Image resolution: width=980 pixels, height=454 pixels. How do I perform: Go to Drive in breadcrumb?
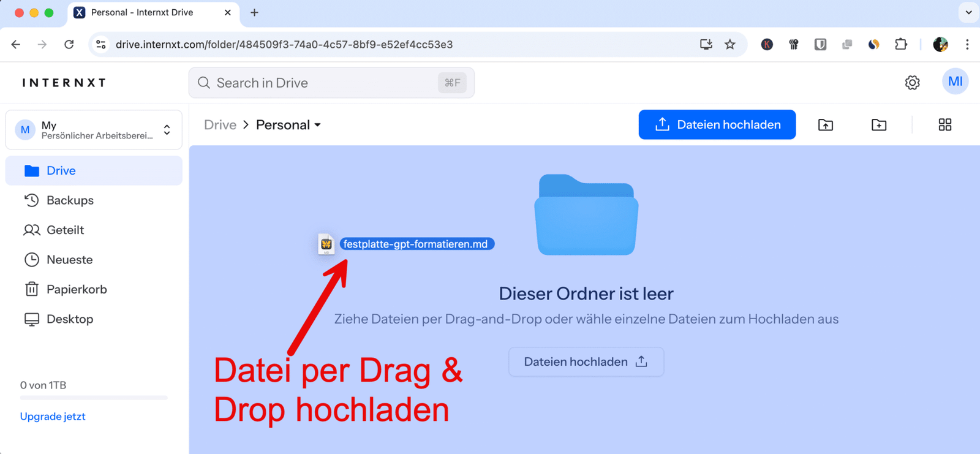point(220,125)
